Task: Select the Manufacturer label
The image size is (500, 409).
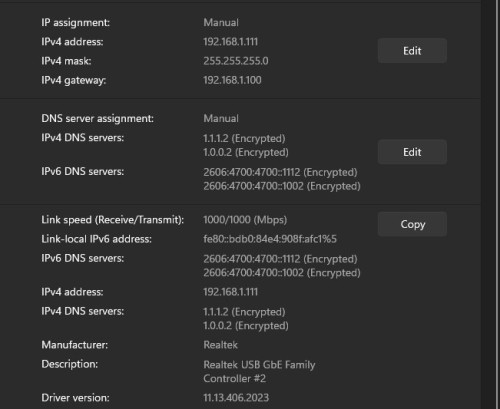Action: tap(75, 345)
